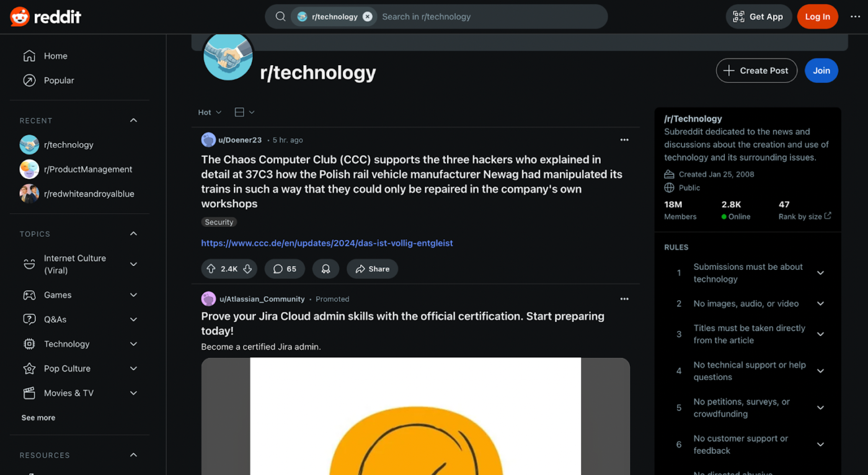The width and height of the screenshot is (868, 475).
Task: Click the Reddit logo in header
Action: point(46,17)
